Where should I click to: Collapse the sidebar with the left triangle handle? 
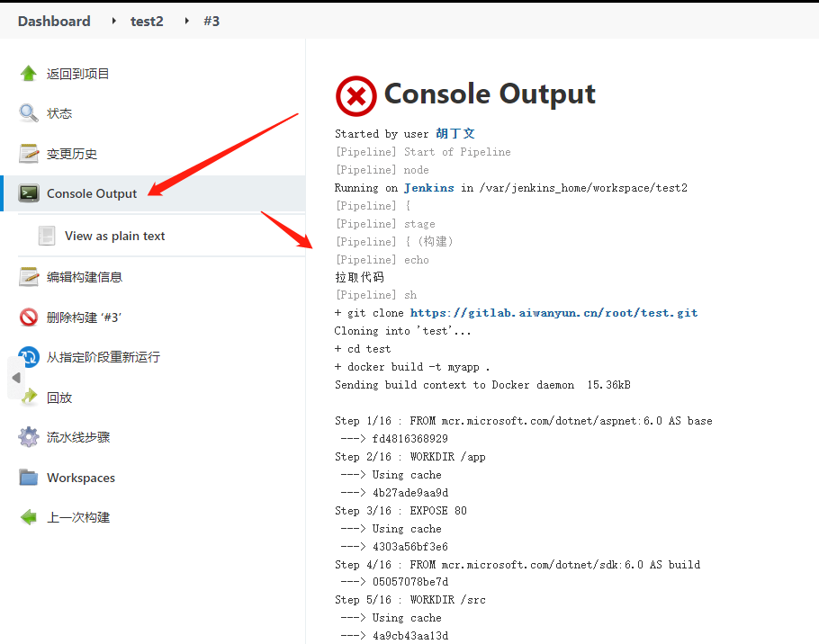(x=15, y=378)
